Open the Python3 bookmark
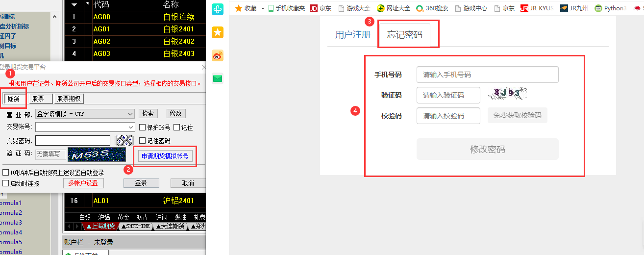The width and height of the screenshot is (644, 255). pyautogui.click(x=610, y=8)
